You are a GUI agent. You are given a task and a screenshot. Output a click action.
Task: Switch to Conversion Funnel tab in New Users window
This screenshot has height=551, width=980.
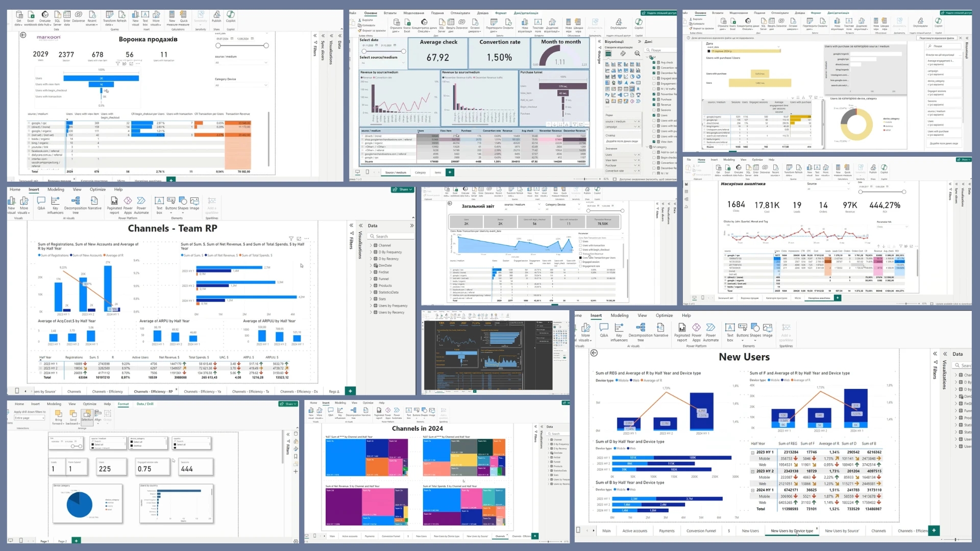tap(701, 531)
